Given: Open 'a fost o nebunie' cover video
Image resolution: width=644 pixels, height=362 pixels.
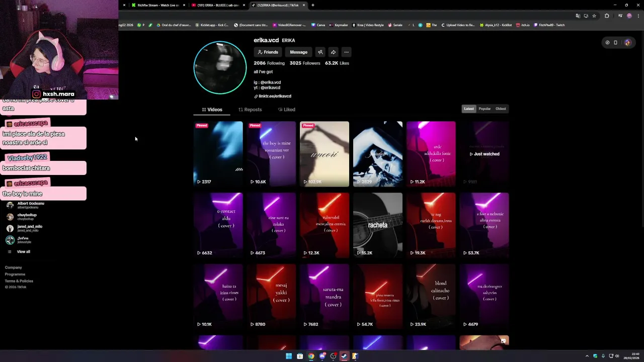Looking at the screenshot, I should (x=485, y=225).
